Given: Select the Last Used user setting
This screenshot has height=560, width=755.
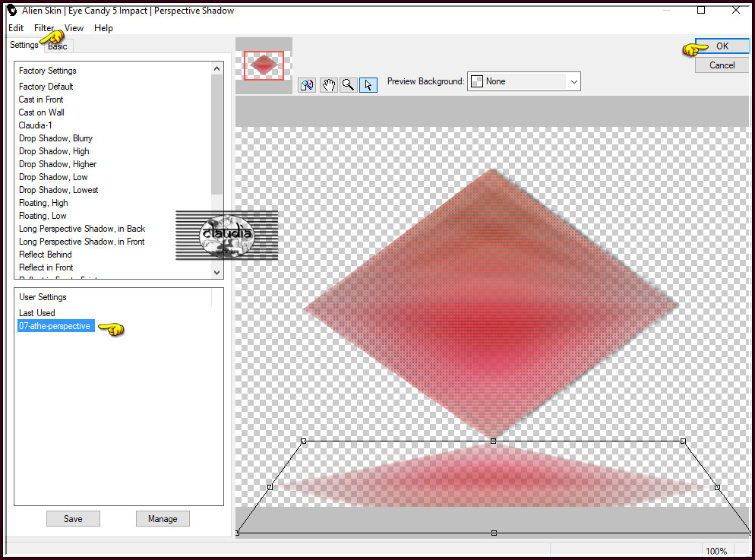Looking at the screenshot, I should (x=37, y=313).
